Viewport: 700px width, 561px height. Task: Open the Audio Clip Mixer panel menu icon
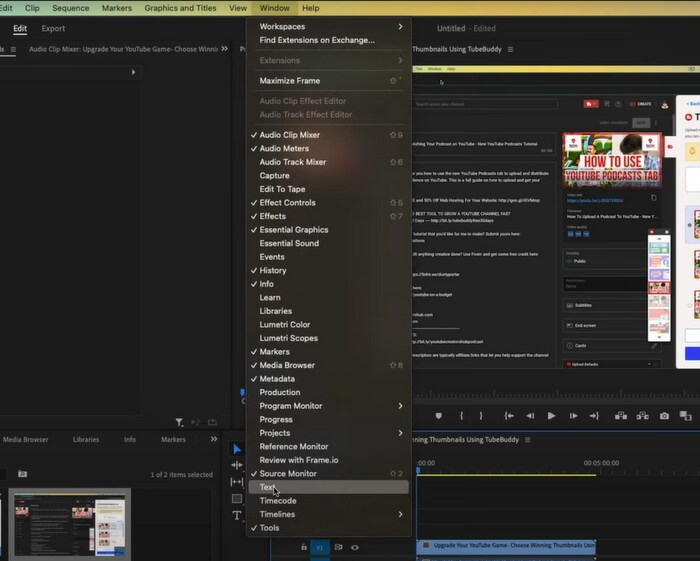click(13, 49)
